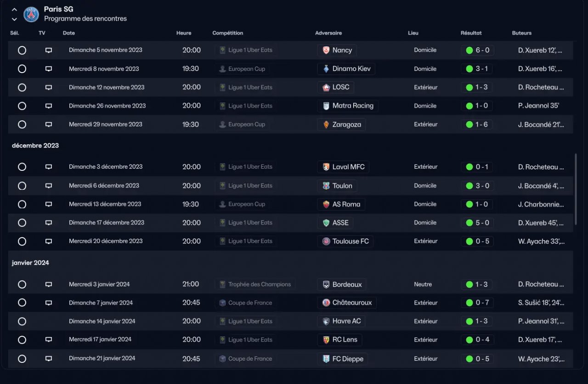Sort by the Résultat column header
This screenshot has width=588, height=384.
471,33
